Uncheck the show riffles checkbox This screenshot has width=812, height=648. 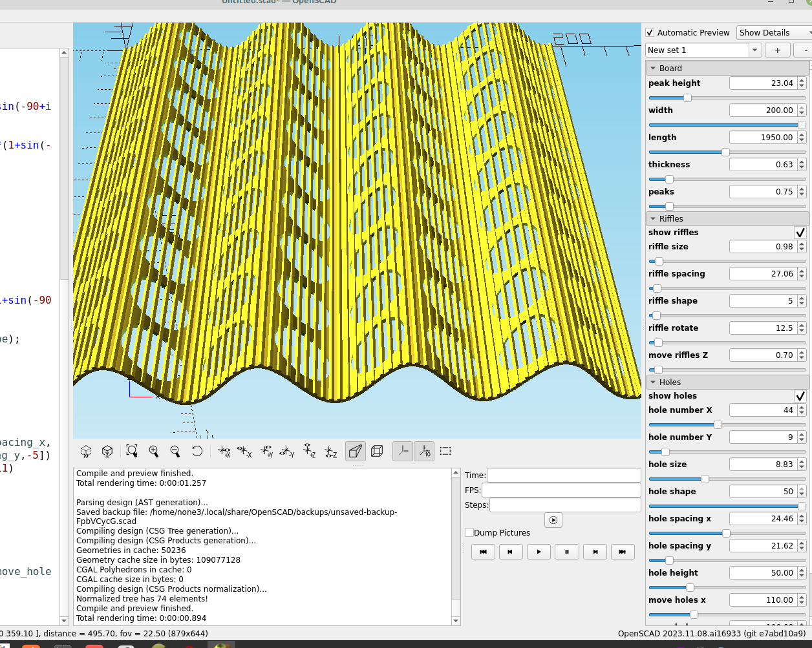click(x=800, y=233)
